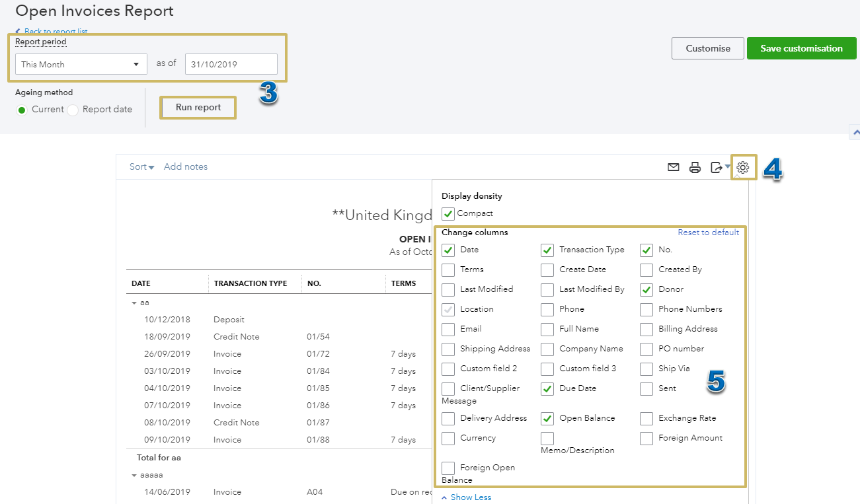The height and width of the screenshot is (504, 860).
Task: Toggle the Compact display density checkbox
Action: (x=448, y=213)
